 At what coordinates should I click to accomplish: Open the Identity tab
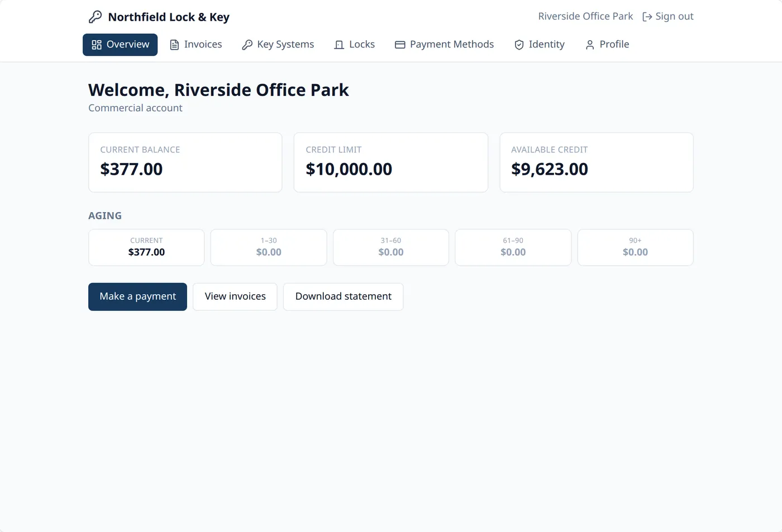point(539,45)
